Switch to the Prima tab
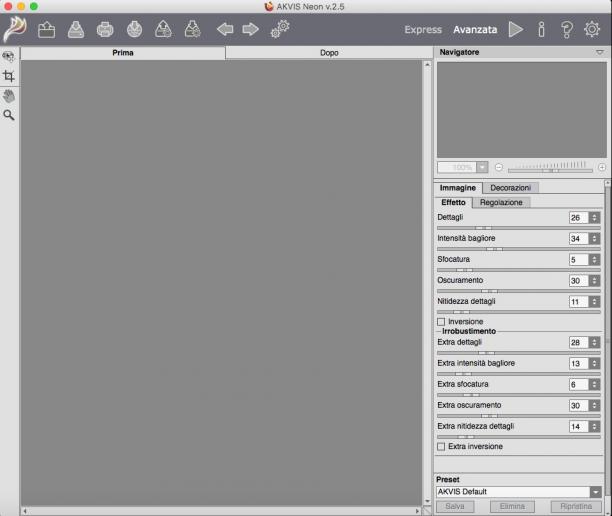 pos(123,53)
